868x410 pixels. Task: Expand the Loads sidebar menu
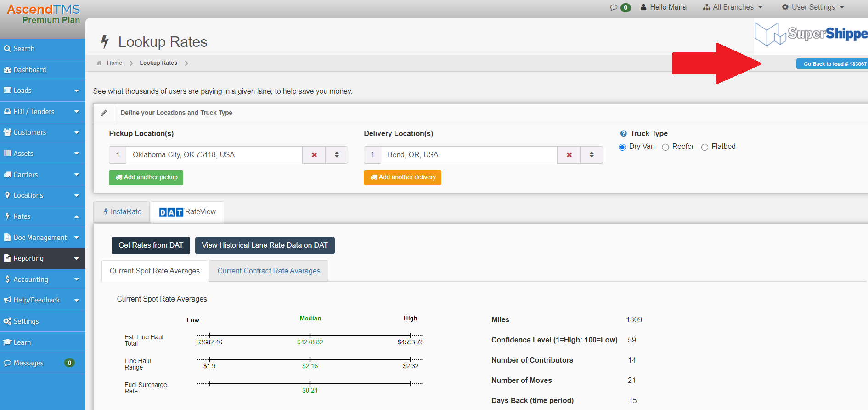(43, 91)
